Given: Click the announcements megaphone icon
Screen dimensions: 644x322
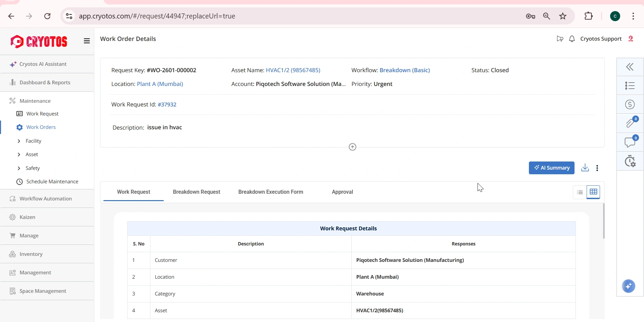Looking at the screenshot, I should (x=559, y=39).
